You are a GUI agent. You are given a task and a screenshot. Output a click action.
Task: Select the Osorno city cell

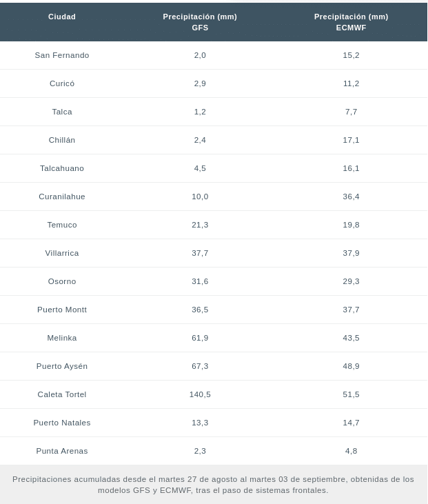[x=62, y=281]
